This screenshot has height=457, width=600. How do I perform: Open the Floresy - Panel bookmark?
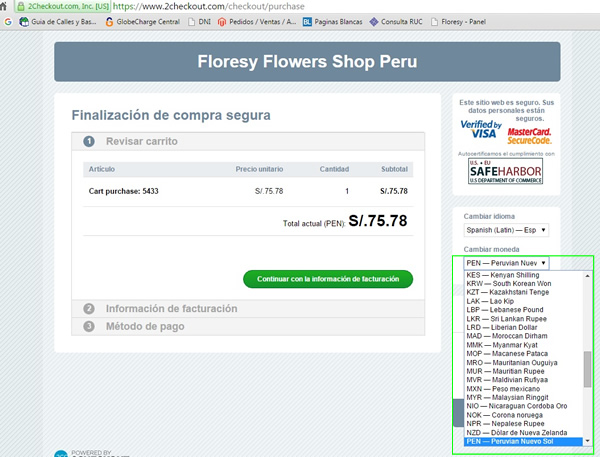(458, 22)
